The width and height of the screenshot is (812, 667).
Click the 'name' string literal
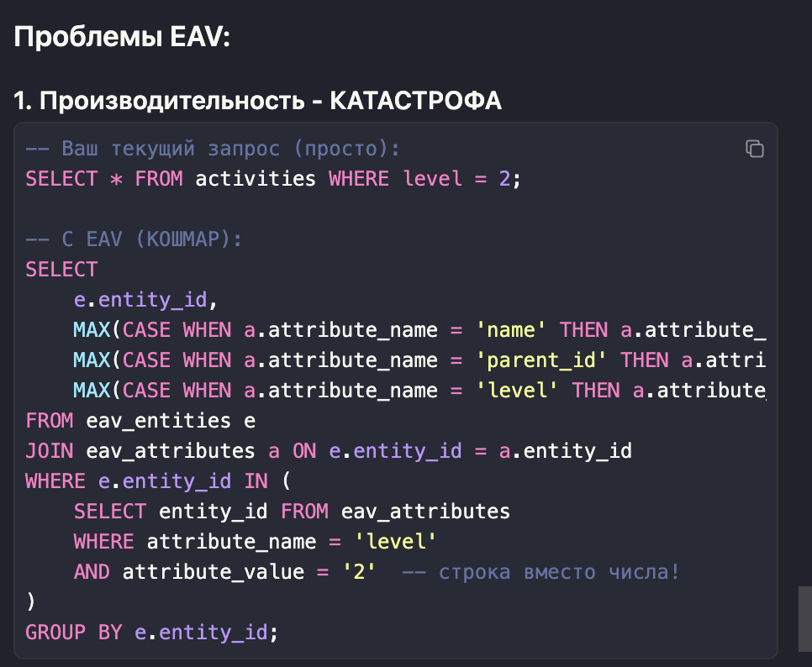(510, 330)
